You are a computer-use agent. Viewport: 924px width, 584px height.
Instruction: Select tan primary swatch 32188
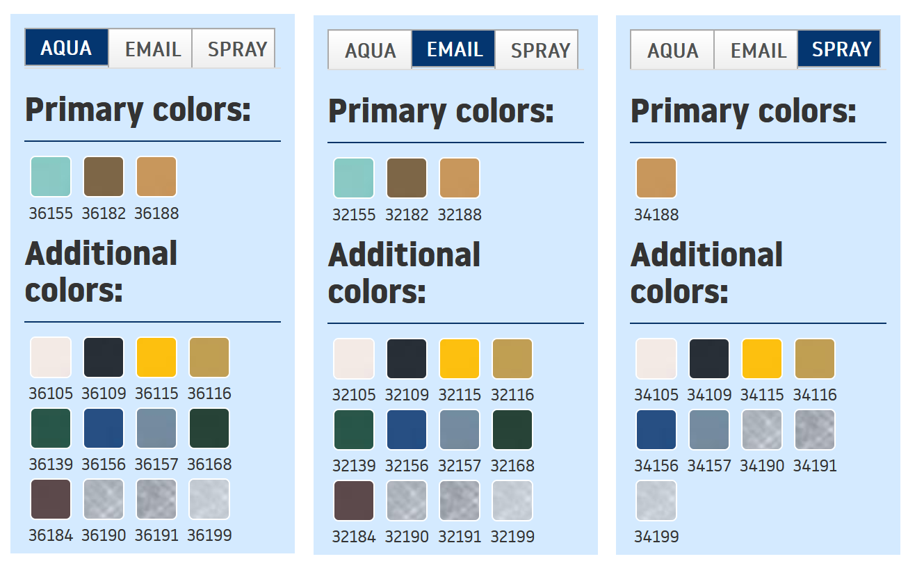click(x=460, y=178)
